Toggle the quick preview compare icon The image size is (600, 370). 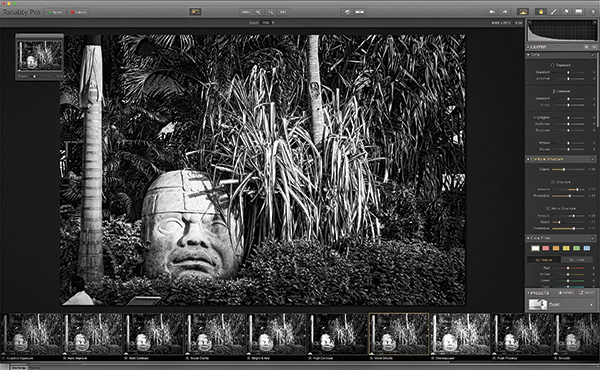point(195,12)
